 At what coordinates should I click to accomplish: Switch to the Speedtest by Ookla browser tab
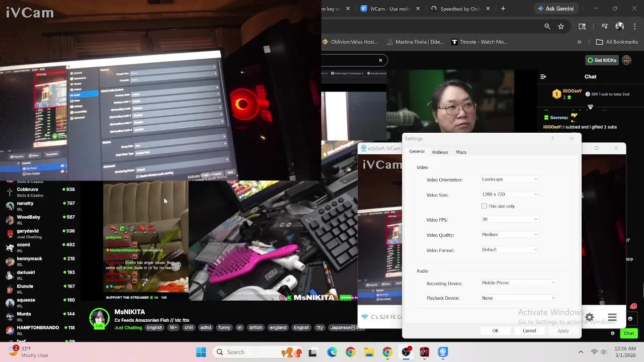point(460,9)
